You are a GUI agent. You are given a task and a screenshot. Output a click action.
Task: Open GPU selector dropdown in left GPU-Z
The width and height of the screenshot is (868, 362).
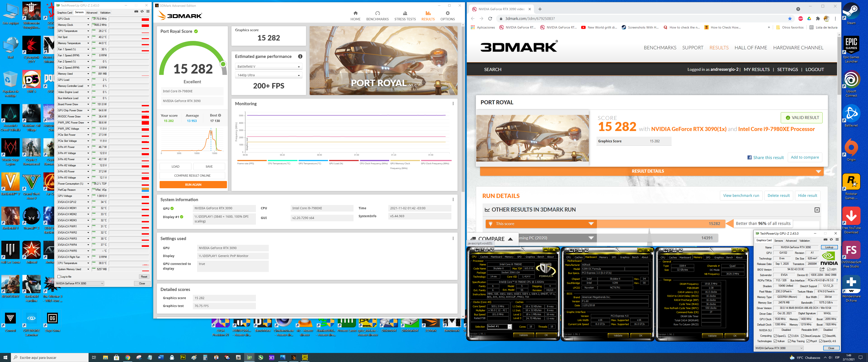(x=80, y=283)
